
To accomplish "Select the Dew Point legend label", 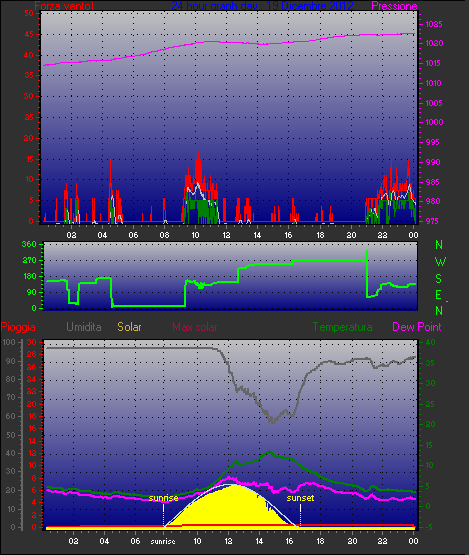I will coord(417,327).
